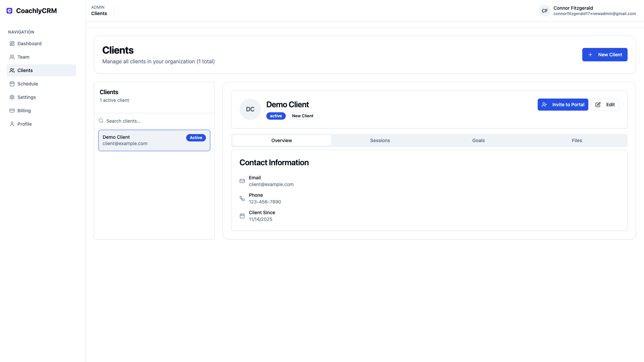Image resolution: width=644 pixels, height=362 pixels.
Task: Click the CoachlyCRM logo icon
Action: (9, 10)
